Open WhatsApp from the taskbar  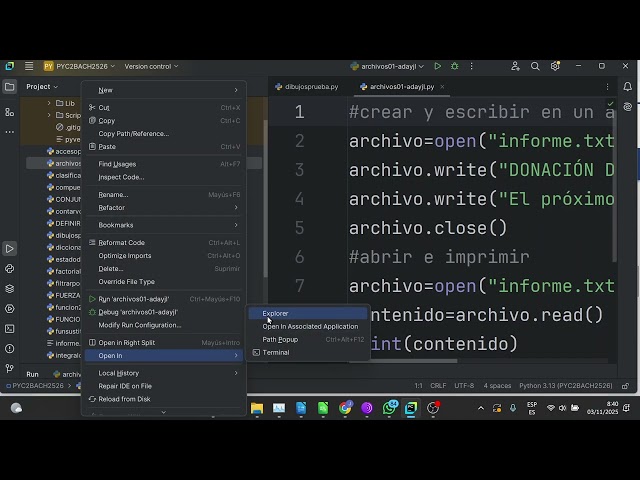(x=390, y=408)
